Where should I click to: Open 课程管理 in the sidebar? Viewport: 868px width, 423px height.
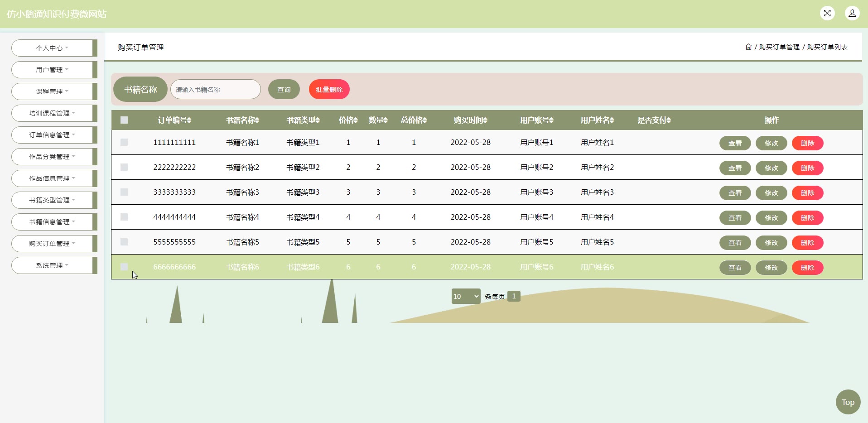click(52, 91)
